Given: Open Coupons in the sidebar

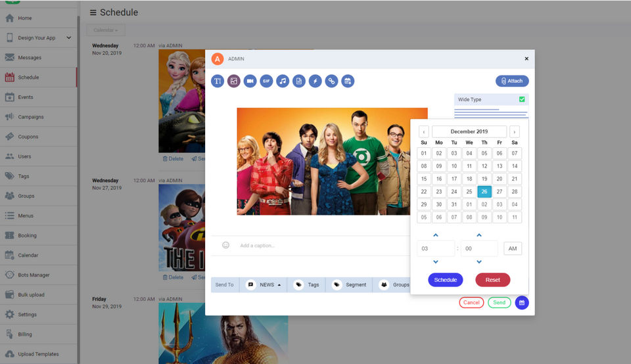Looking at the screenshot, I should tap(38, 137).
